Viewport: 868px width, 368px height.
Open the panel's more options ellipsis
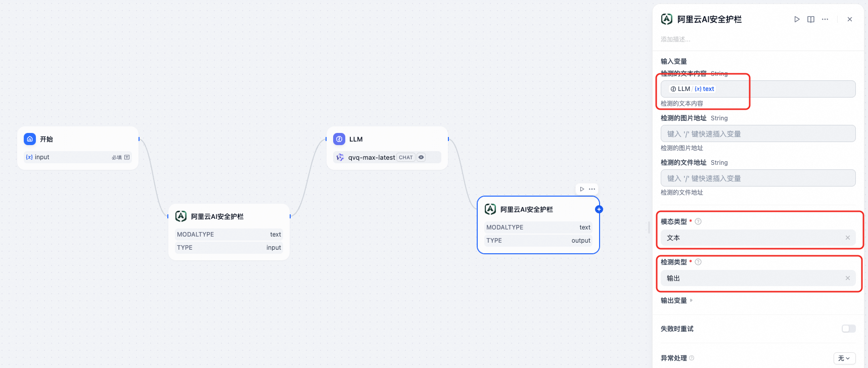click(x=825, y=19)
